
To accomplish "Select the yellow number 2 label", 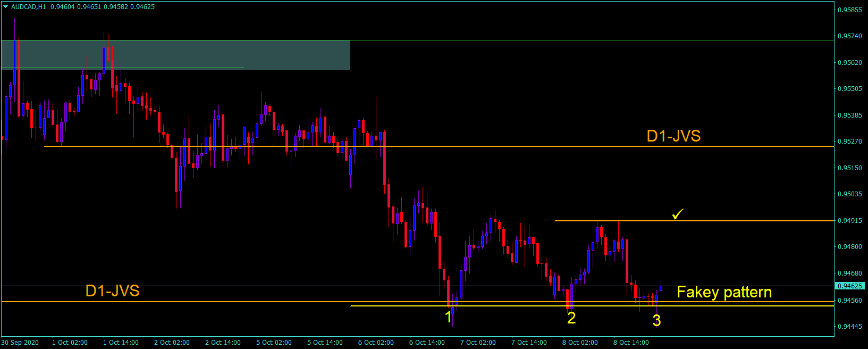I will click(x=571, y=318).
